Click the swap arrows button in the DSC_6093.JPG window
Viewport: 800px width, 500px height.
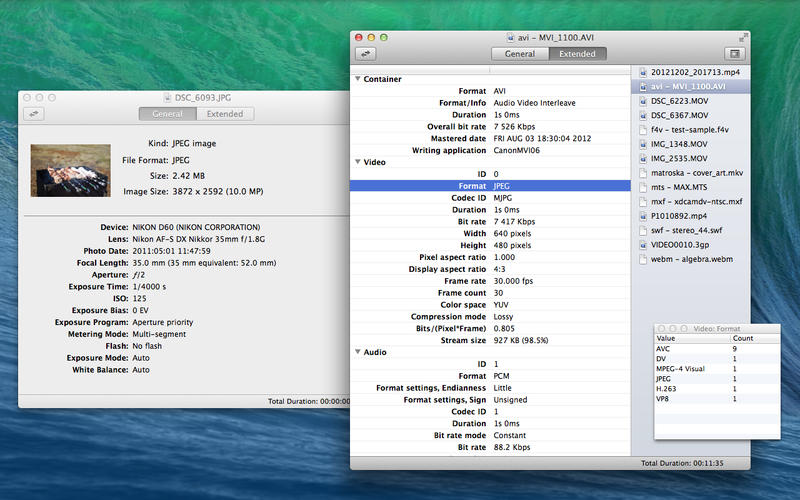(x=36, y=114)
